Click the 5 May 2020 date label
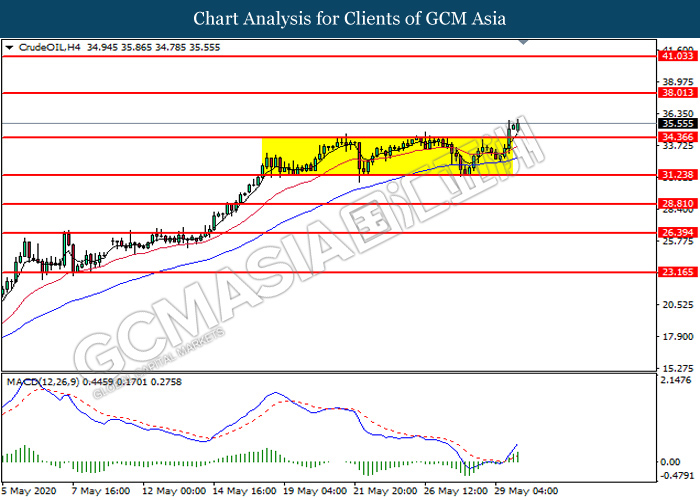700x500 pixels. (29, 491)
